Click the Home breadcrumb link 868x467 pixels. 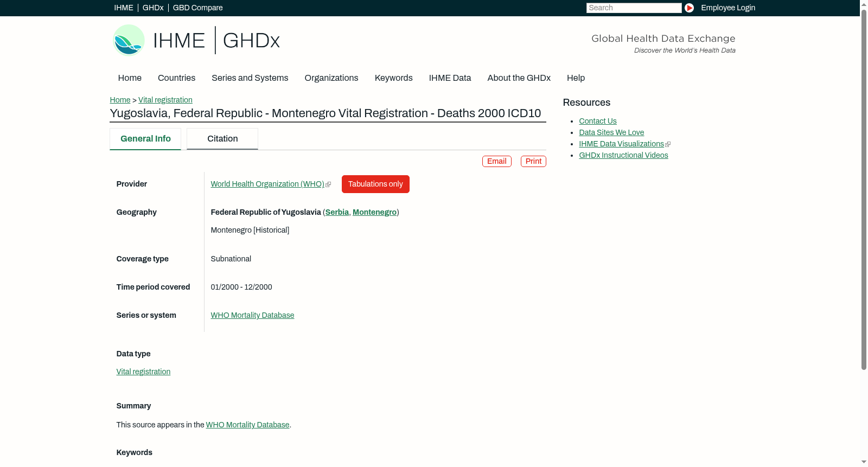tap(120, 100)
